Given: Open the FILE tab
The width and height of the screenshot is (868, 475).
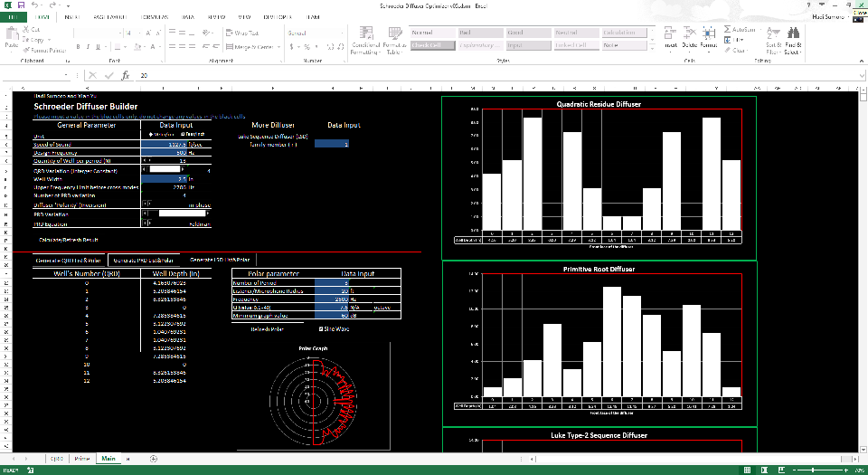Looking at the screenshot, I should click(x=14, y=17).
